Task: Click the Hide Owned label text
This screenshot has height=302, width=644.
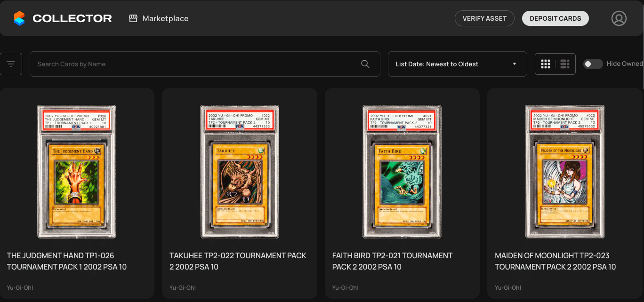Action: (x=625, y=64)
